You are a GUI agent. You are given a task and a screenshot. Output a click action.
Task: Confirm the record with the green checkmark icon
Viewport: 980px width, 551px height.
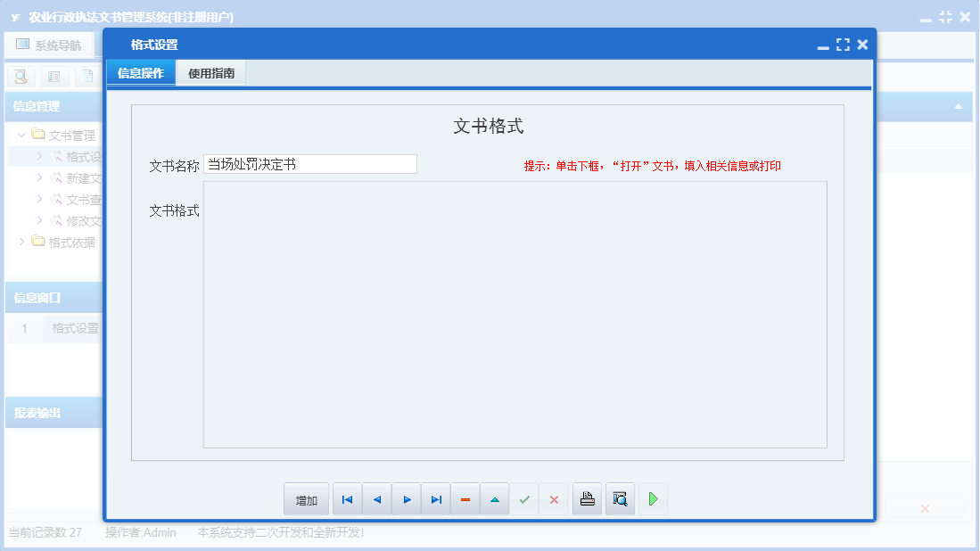524,498
